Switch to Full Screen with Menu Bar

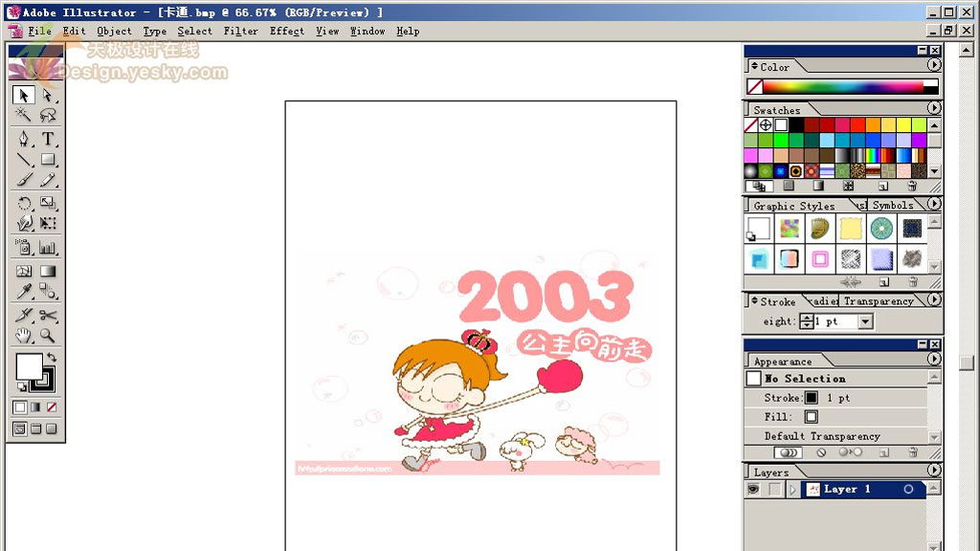pos(35,429)
